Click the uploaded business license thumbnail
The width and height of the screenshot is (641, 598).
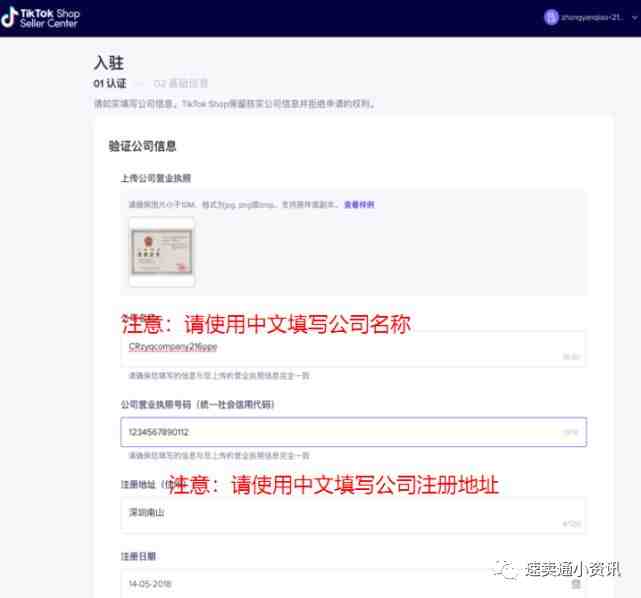click(162, 252)
